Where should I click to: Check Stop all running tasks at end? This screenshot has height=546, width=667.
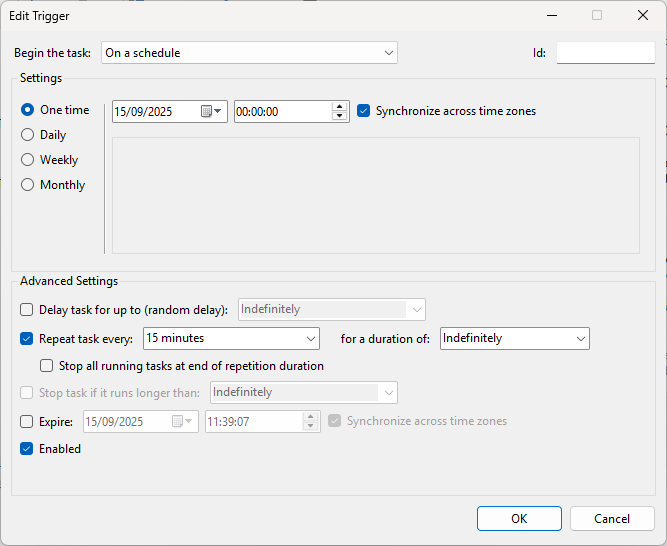[x=46, y=366]
